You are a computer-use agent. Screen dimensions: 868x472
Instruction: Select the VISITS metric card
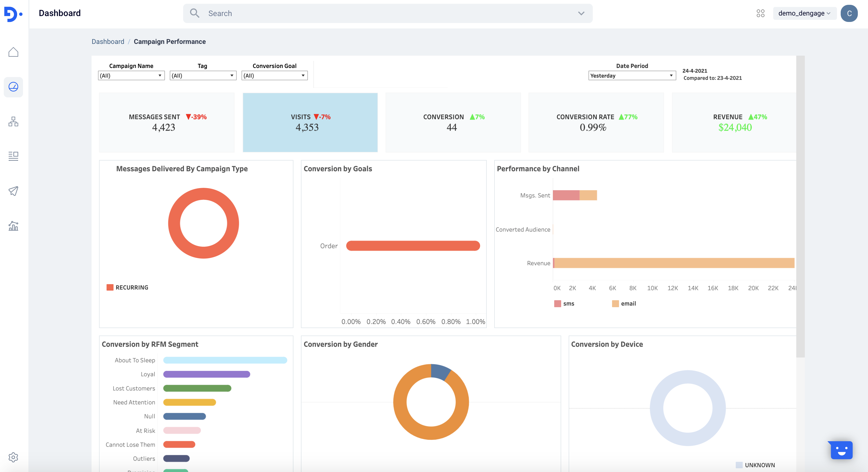tap(310, 122)
